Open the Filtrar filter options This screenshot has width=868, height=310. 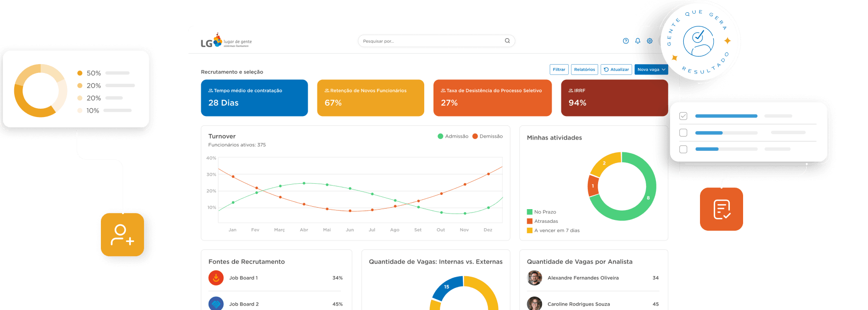[559, 70]
